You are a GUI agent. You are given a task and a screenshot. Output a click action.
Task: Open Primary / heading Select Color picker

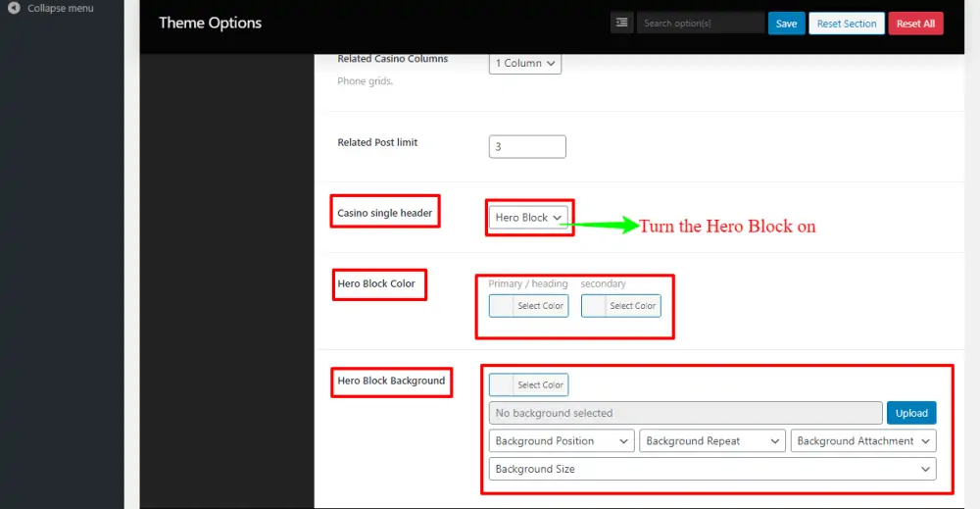click(x=528, y=306)
